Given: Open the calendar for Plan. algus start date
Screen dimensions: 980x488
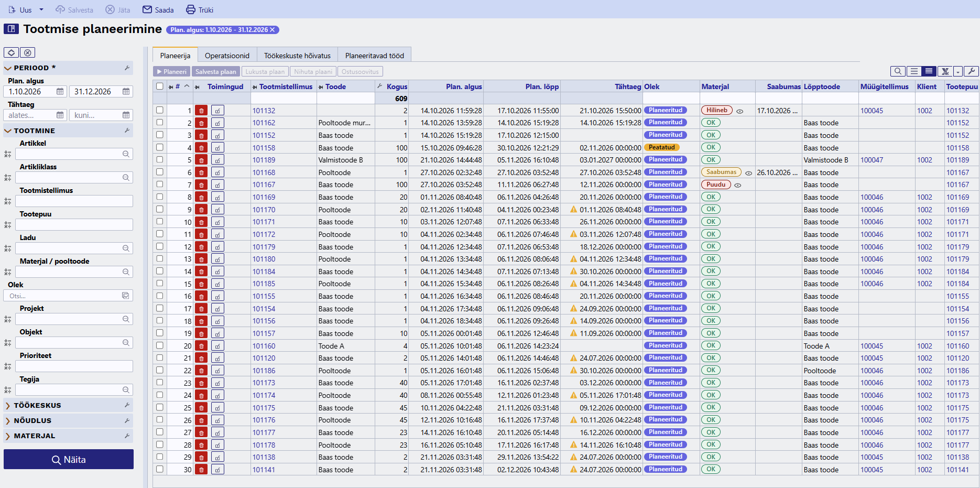Looking at the screenshot, I should [60, 91].
